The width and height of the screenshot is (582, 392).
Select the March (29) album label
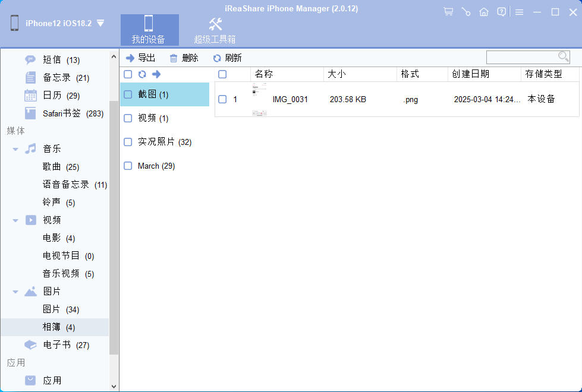[x=156, y=166]
